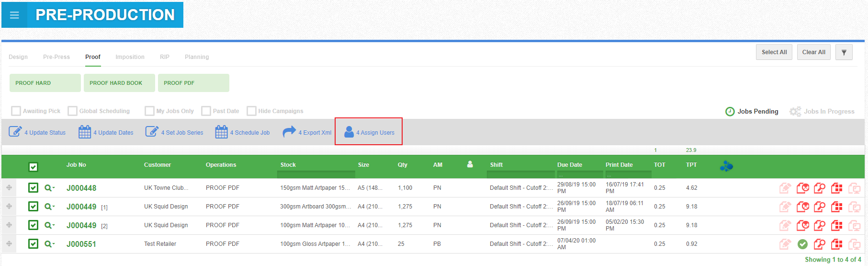This screenshot has width=868, height=266.
Task: Switch to the Design tab
Action: point(18,57)
